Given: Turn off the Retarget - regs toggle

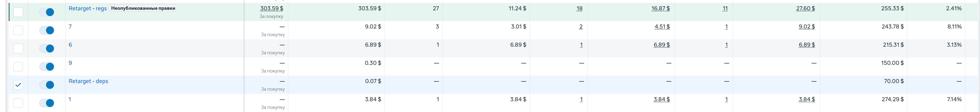Looking at the screenshot, I should pos(47,12).
